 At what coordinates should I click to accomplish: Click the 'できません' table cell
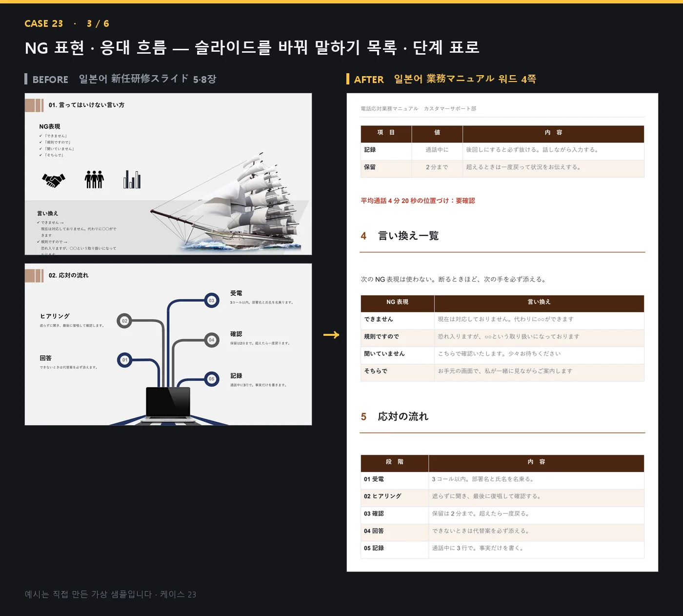[x=398, y=321]
